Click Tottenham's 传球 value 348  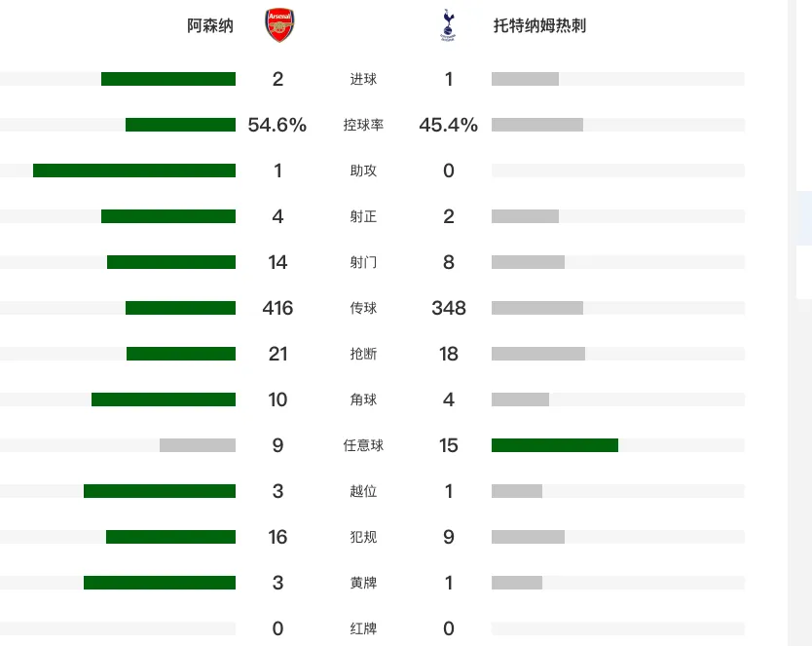(x=449, y=308)
